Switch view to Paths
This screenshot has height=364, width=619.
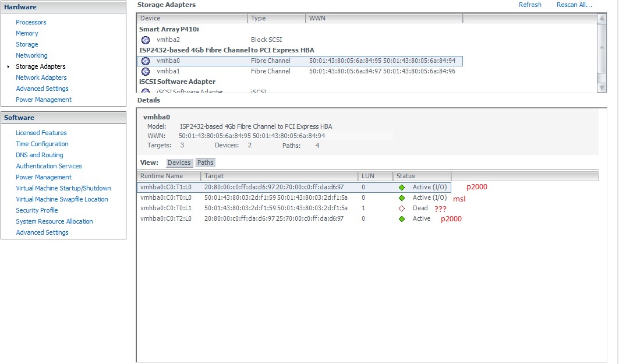[x=206, y=163]
